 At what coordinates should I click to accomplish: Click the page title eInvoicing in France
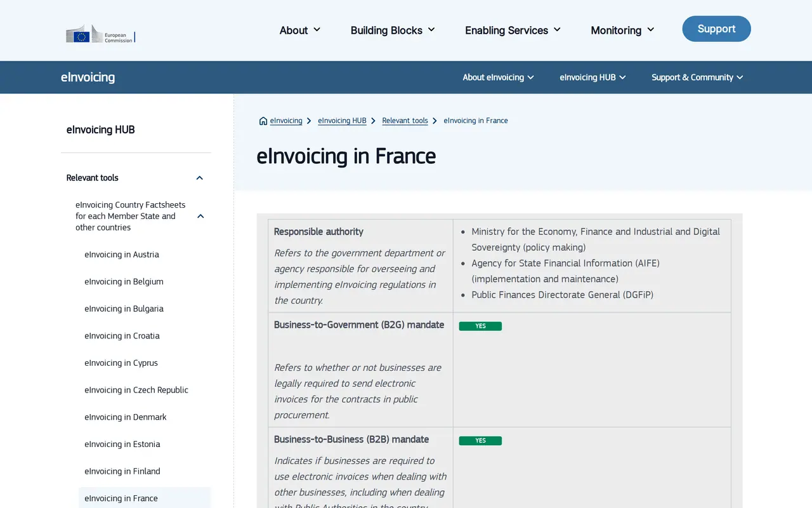[x=346, y=156]
